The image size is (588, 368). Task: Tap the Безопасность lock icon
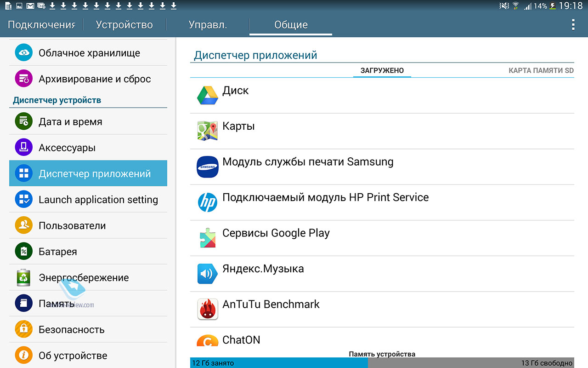click(x=23, y=329)
